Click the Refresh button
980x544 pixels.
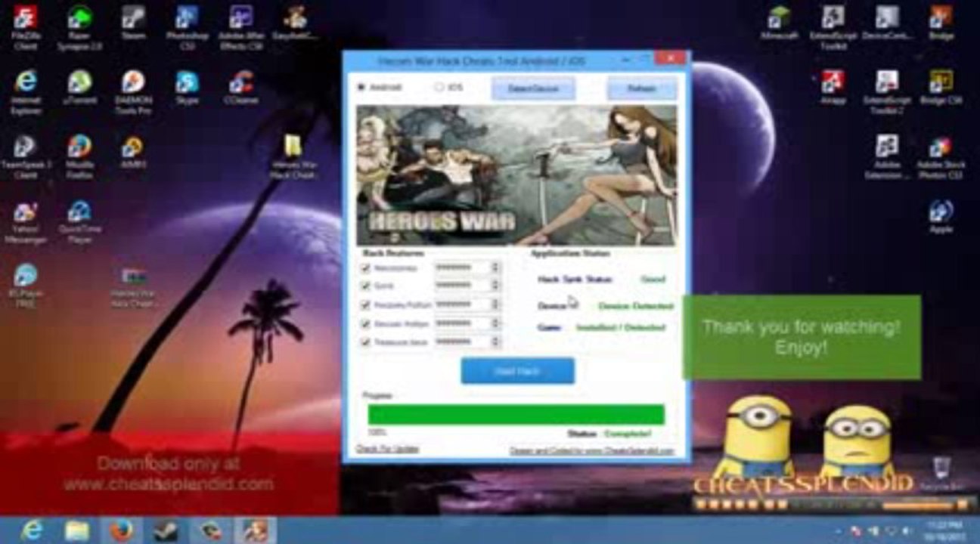(641, 88)
